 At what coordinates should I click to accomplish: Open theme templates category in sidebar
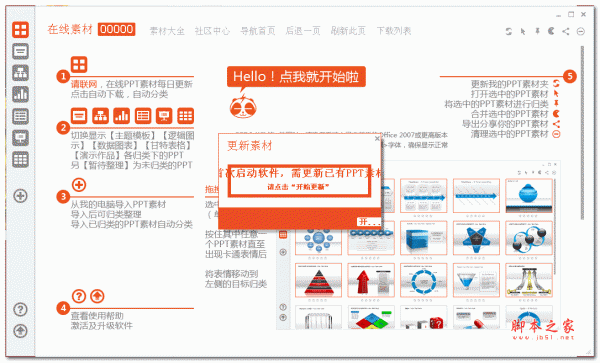20,51
